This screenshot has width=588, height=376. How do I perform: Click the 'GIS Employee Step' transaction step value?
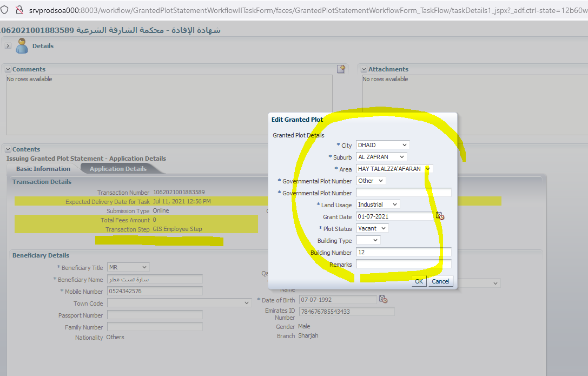[x=177, y=229]
